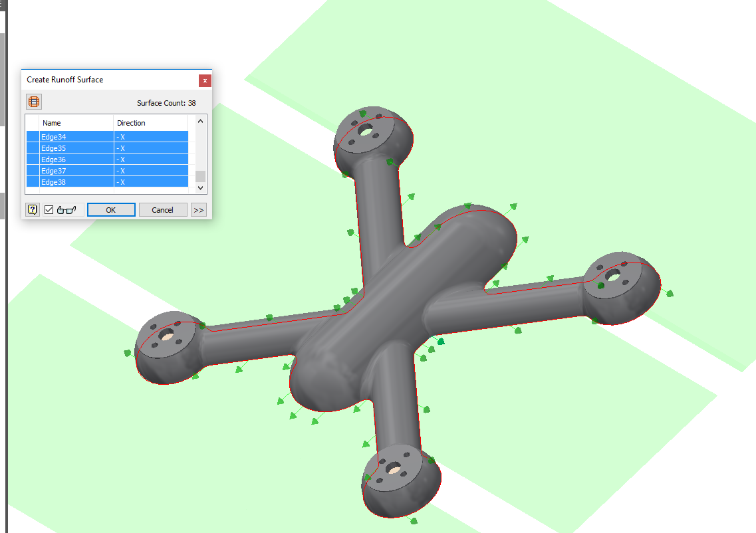Select the Edge37 row
This screenshot has width=756, height=533.
107,171
